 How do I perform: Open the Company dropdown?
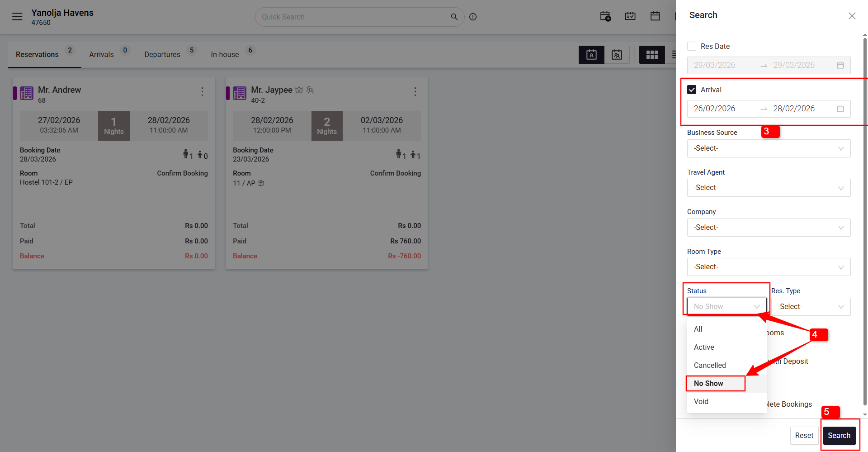[x=769, y=228]
